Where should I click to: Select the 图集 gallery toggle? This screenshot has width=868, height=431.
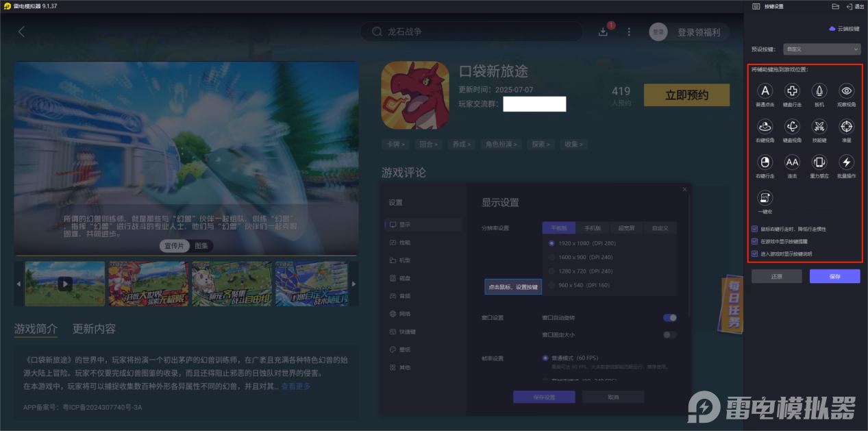pyautogui.click(x=202, y=245)
